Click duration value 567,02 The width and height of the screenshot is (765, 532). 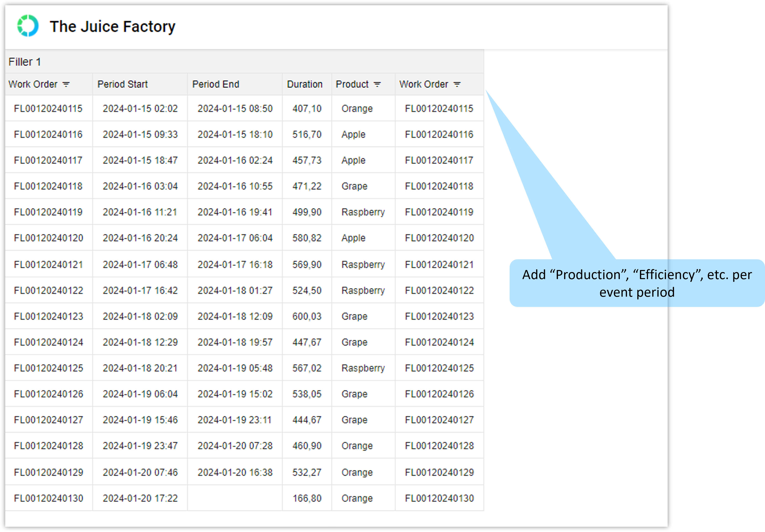(x=307, y=369)
